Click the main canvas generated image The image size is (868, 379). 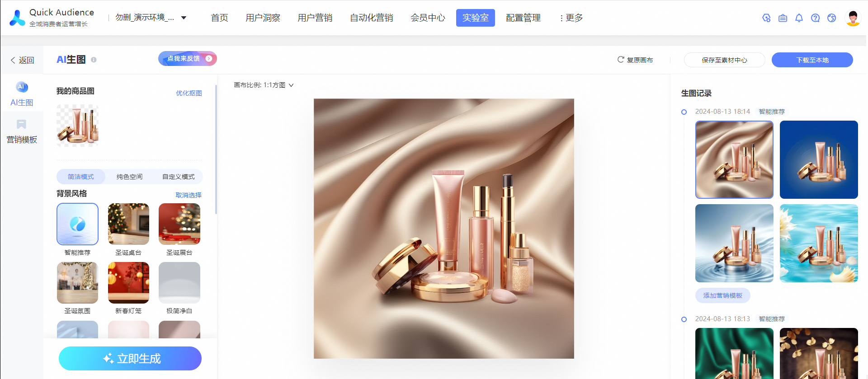[x=444, y=229]
